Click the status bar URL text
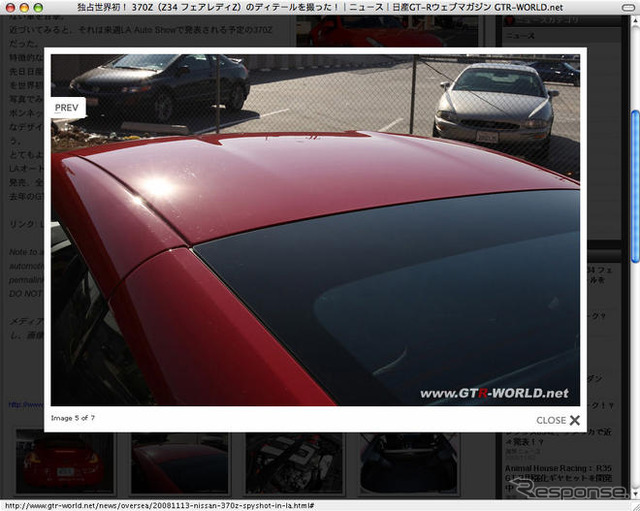The height and width of the screenshot is (511, 640). click(x=159, y=506)
